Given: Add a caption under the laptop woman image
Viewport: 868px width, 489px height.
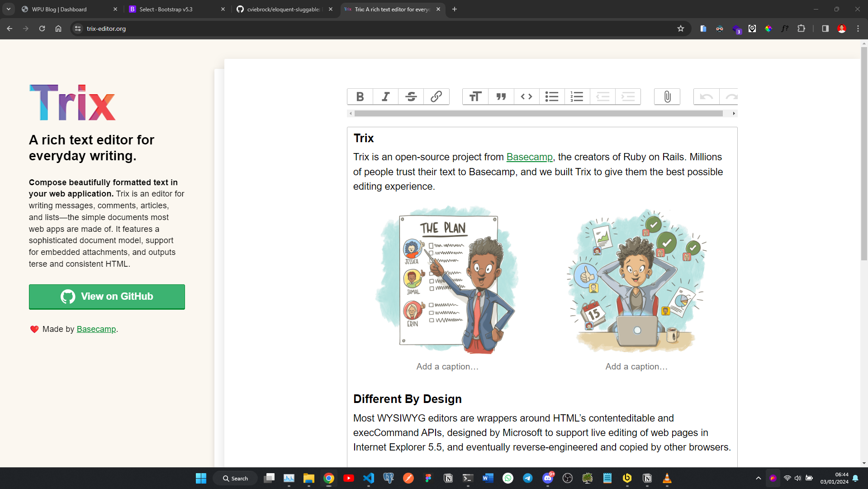Looking at the screenshot, I should coord(636,366).
